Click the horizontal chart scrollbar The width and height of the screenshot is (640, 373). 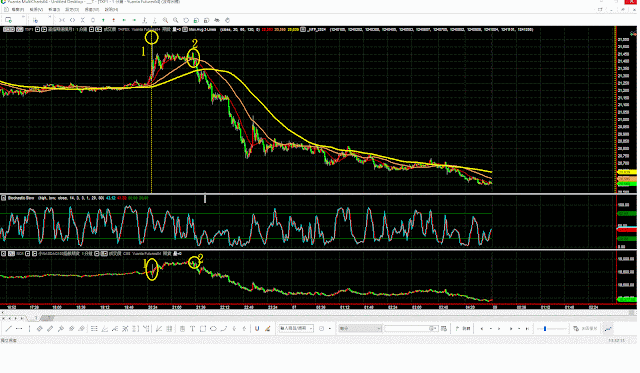click(318, 312)
